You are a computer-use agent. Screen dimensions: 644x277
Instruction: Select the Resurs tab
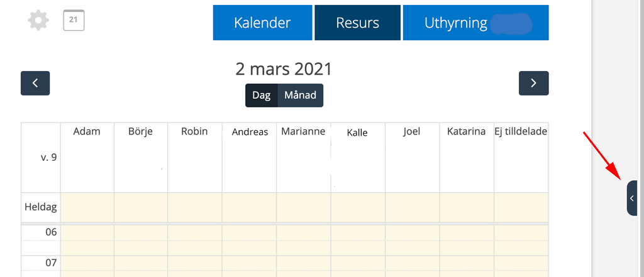pyautogui.click(x=357, y=23)
